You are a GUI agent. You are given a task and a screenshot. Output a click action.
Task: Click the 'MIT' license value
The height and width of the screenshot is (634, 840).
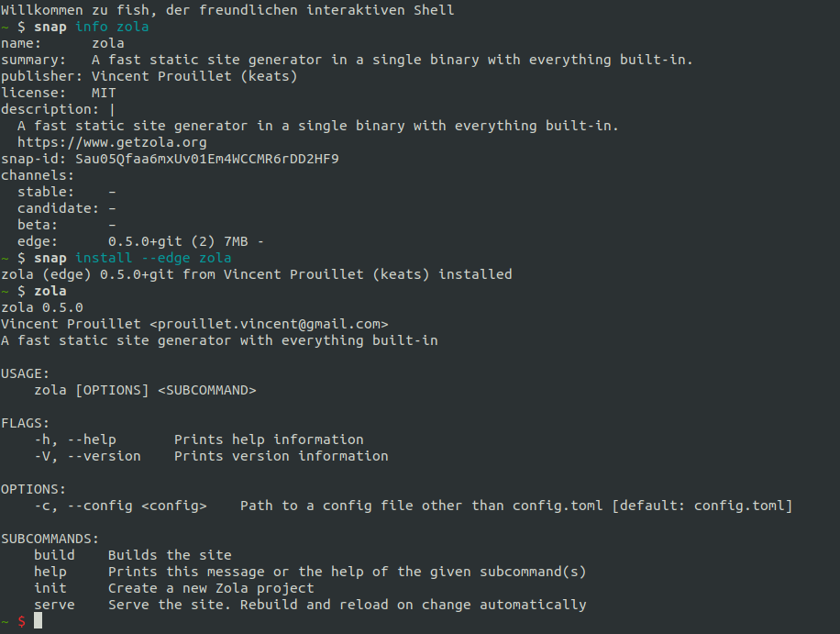(x=104, y=94)
